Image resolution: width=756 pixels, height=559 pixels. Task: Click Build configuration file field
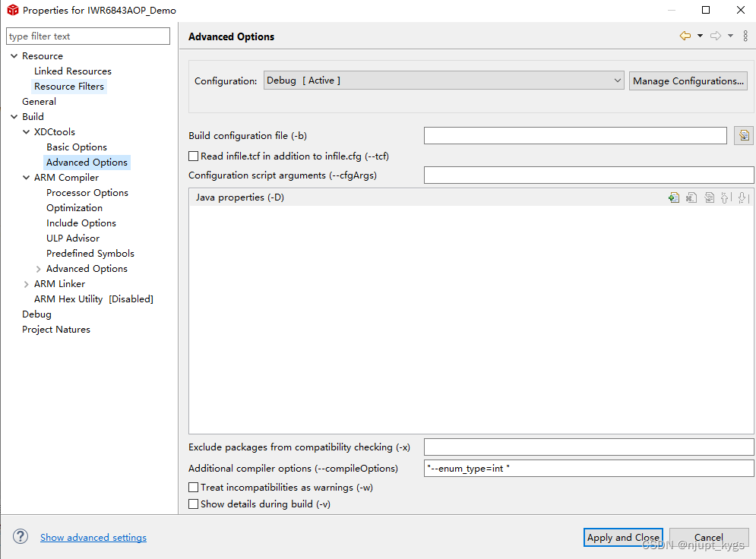pos(575,135)
